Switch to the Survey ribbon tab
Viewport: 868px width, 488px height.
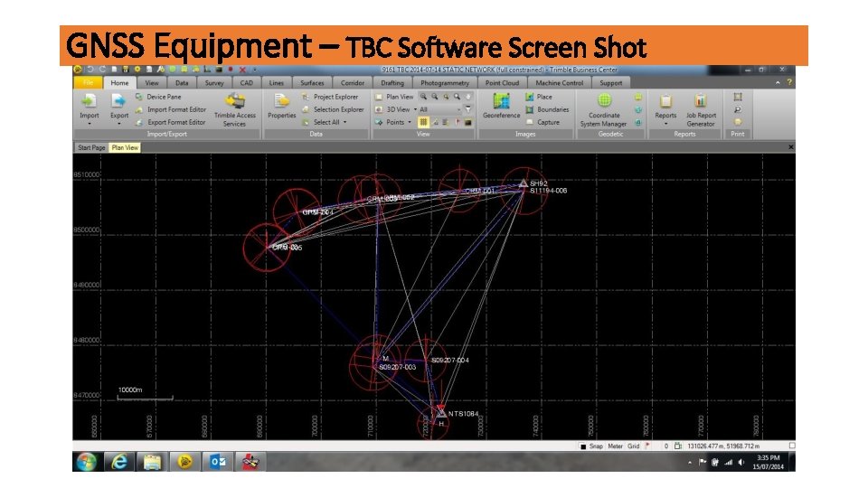tap(214, 82)
